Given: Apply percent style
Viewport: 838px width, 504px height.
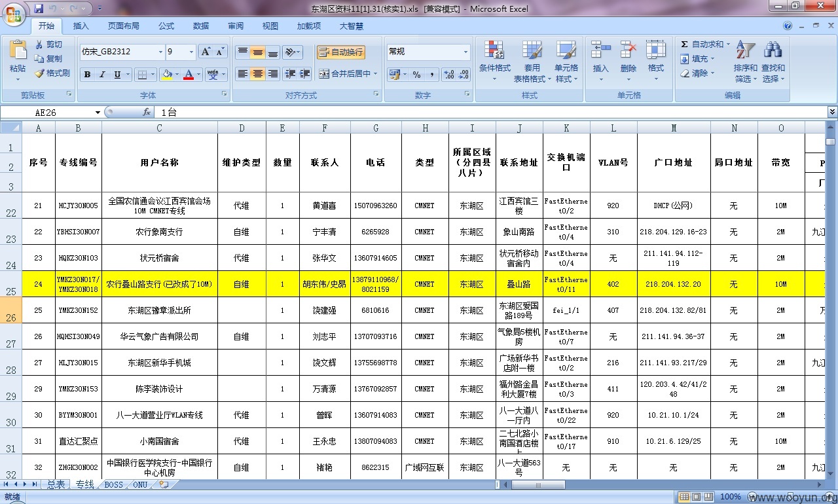Looking at the screenshot, I should 416,75.
